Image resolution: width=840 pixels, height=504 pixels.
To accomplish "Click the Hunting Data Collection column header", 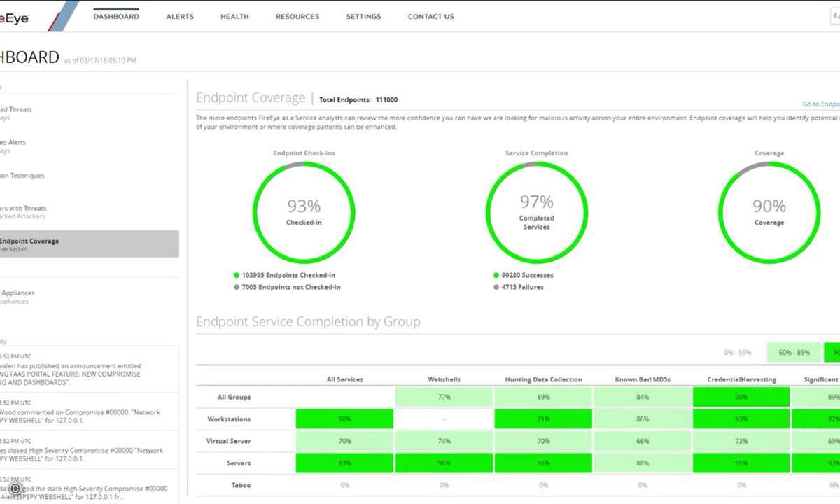I will pos(543,379).
